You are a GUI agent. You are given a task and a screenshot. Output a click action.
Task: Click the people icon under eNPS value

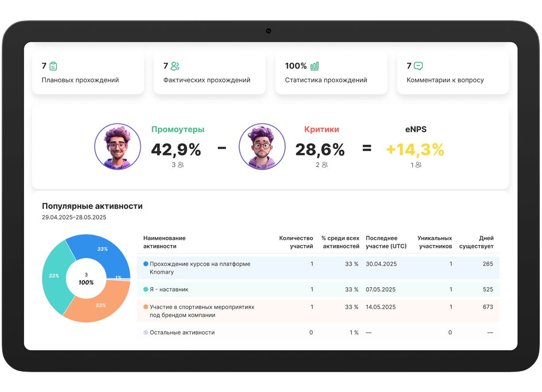[x=418, y=165]
